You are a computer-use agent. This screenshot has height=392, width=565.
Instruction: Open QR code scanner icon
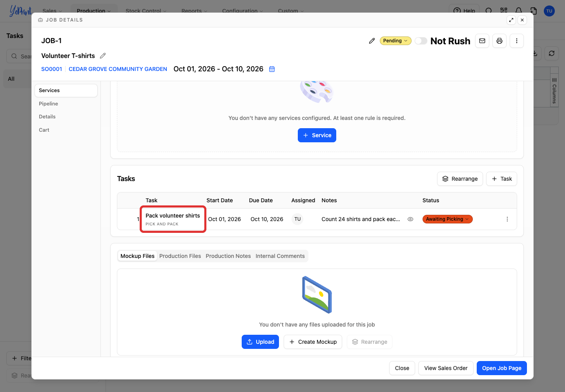pos(504,11)
